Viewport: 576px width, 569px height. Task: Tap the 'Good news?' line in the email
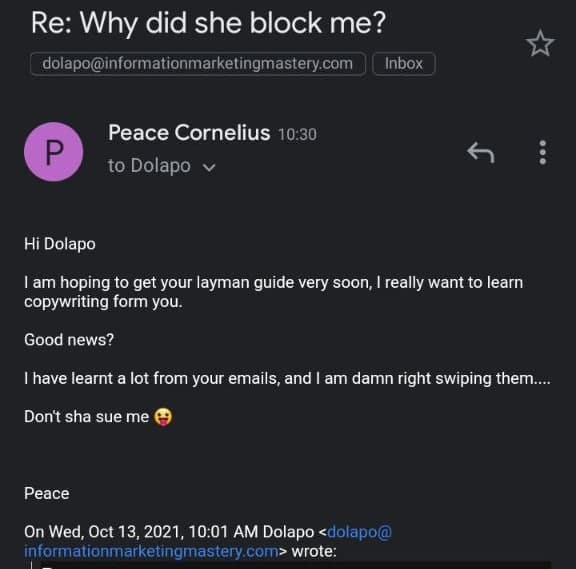click(x=69, y=340)
